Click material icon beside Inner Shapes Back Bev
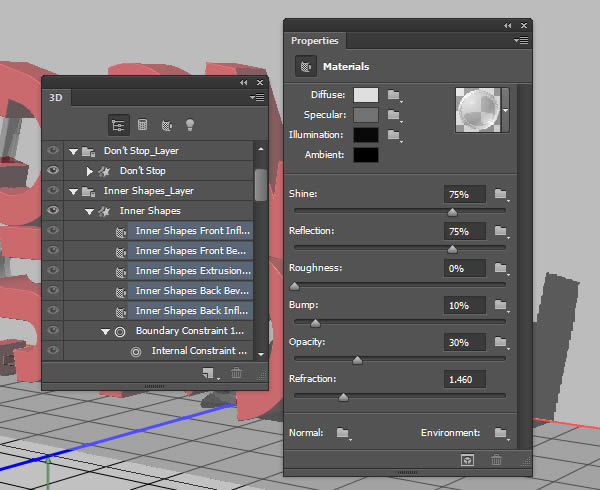The image size is (600, 490). pyautogui.click(x=121, y=292)
